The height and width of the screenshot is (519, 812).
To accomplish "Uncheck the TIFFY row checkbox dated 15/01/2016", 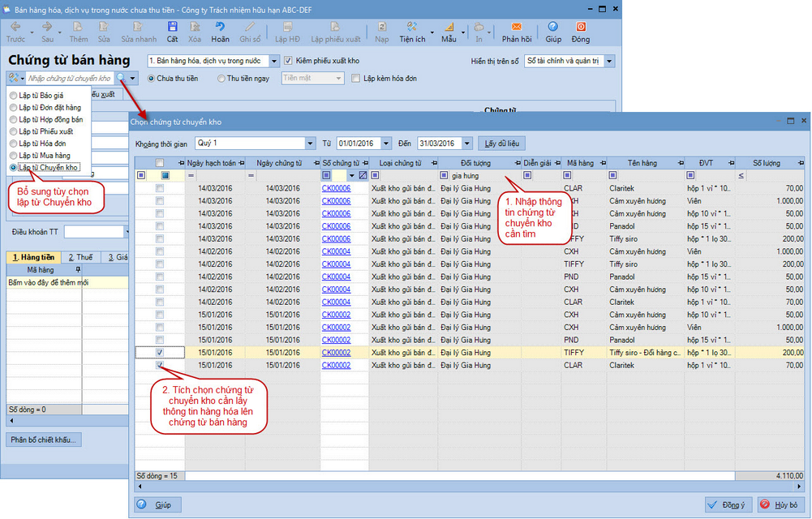I will point(160,353).
